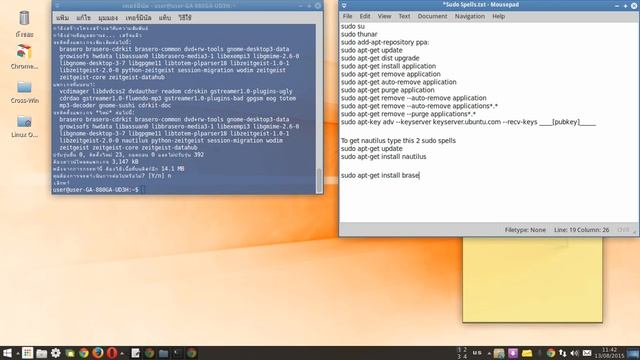Launch Firefox from the taskbar
Viewport: 640px width, 360px height.
[x=98, y=353]
